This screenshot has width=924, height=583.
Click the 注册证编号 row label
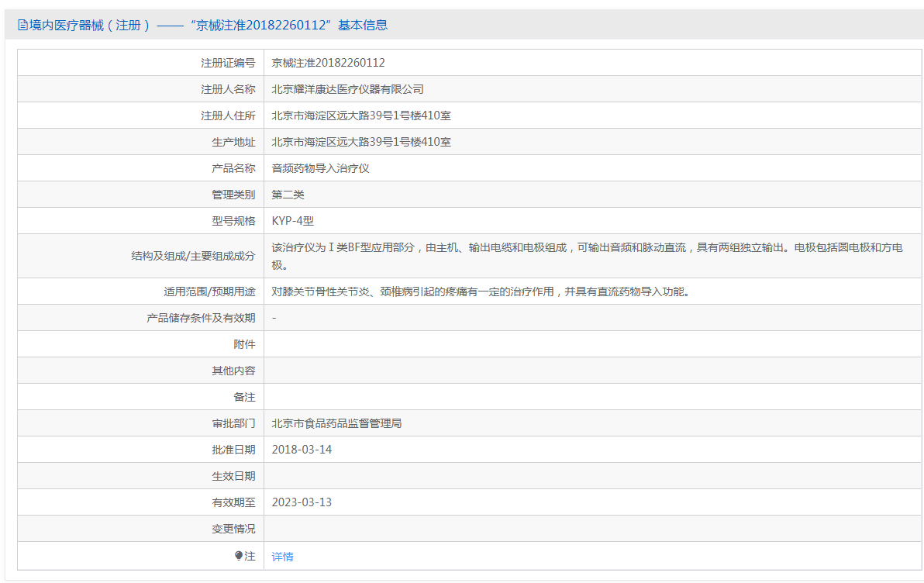[228, 63]
